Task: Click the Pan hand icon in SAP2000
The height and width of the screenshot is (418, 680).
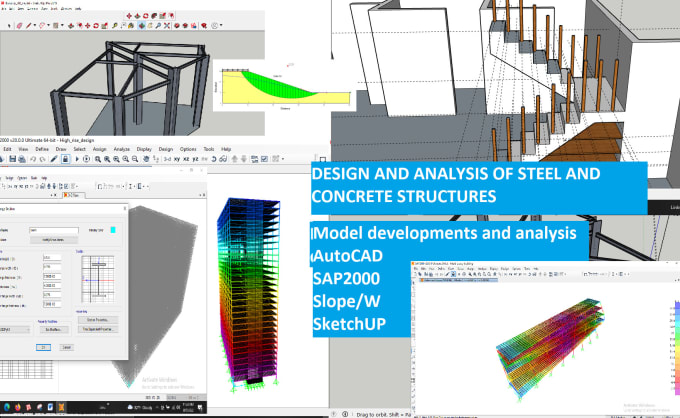Action: click(x=147, y=159)
